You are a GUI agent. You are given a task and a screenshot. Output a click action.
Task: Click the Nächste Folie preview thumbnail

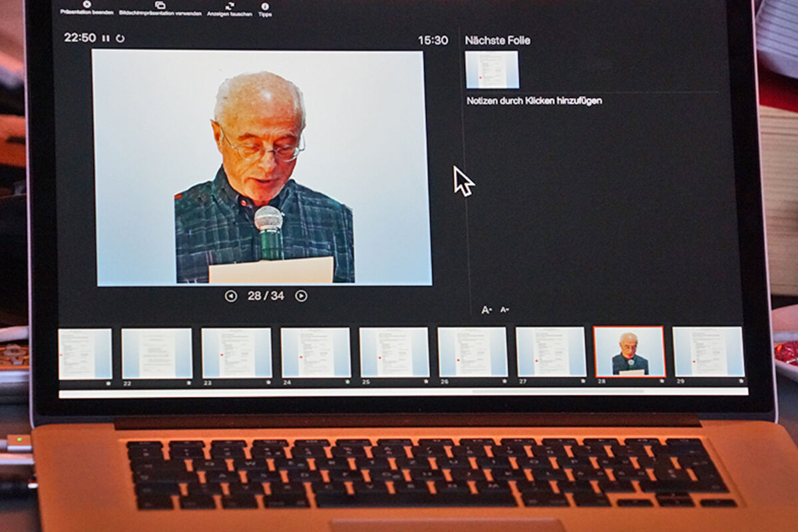492,70
